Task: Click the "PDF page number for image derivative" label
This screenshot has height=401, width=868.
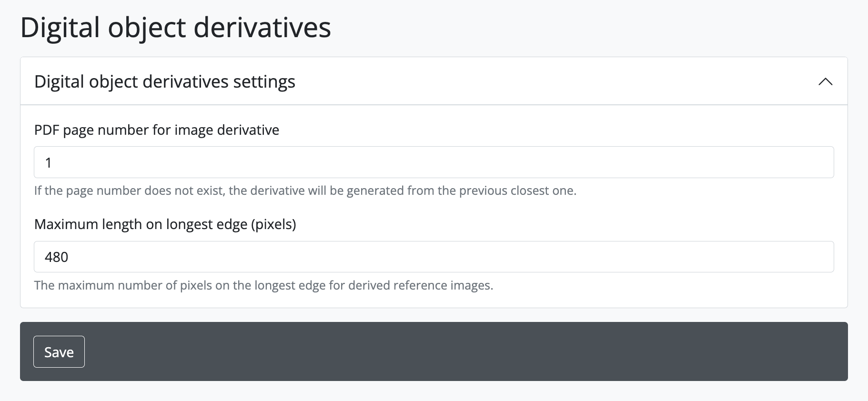Action: point(157,130)
